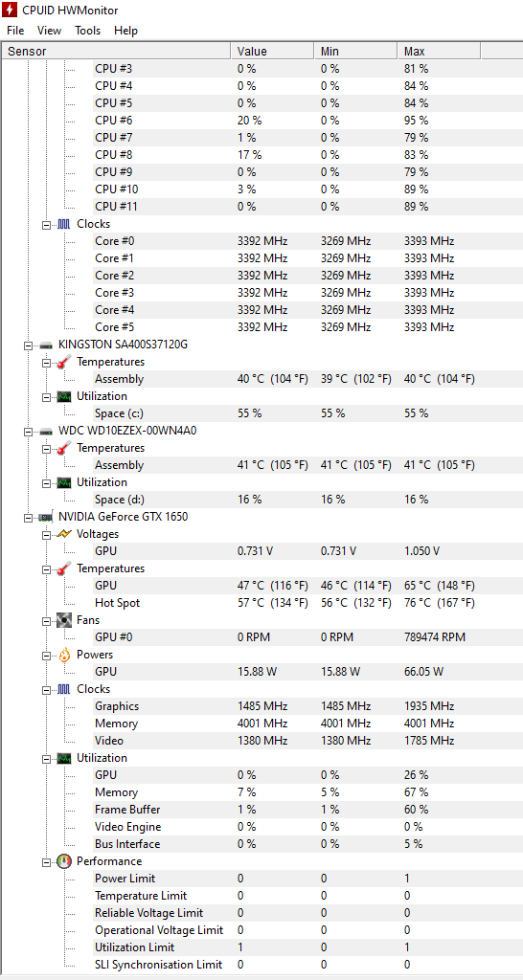
Task: Open the View menu
Action: point(50,31)
